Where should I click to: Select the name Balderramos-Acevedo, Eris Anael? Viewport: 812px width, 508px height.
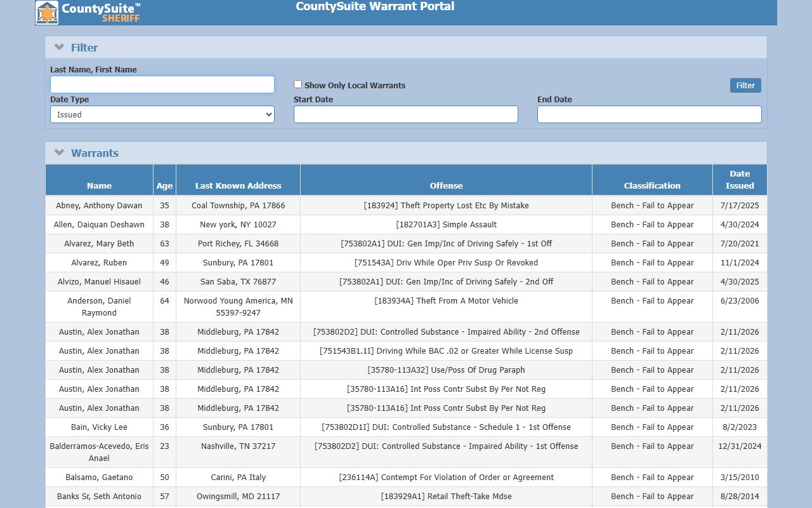(99, 452)
